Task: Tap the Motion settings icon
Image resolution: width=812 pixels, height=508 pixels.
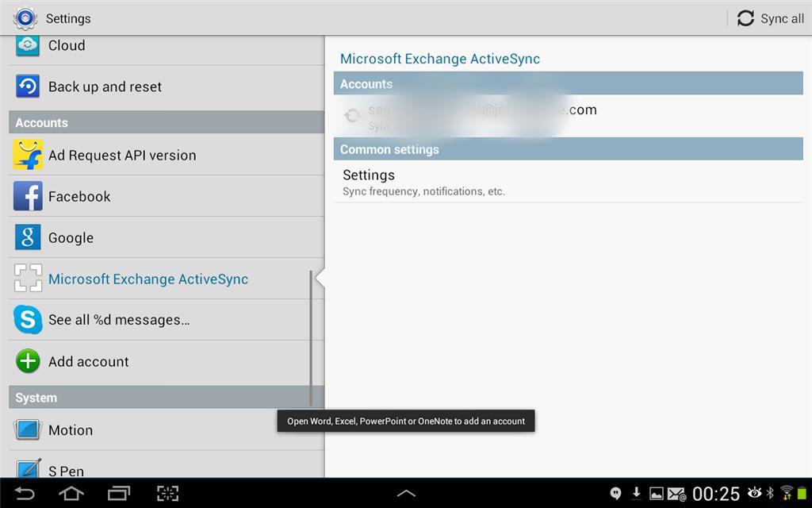Action: click(x=28, y=429)
